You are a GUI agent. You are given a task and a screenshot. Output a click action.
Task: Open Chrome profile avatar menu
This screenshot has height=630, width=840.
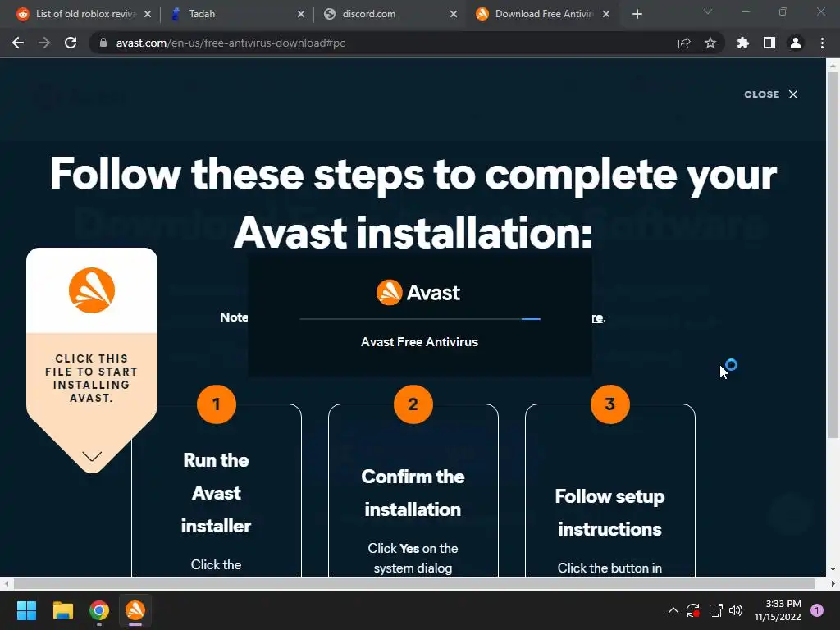[x=796, y=43]
